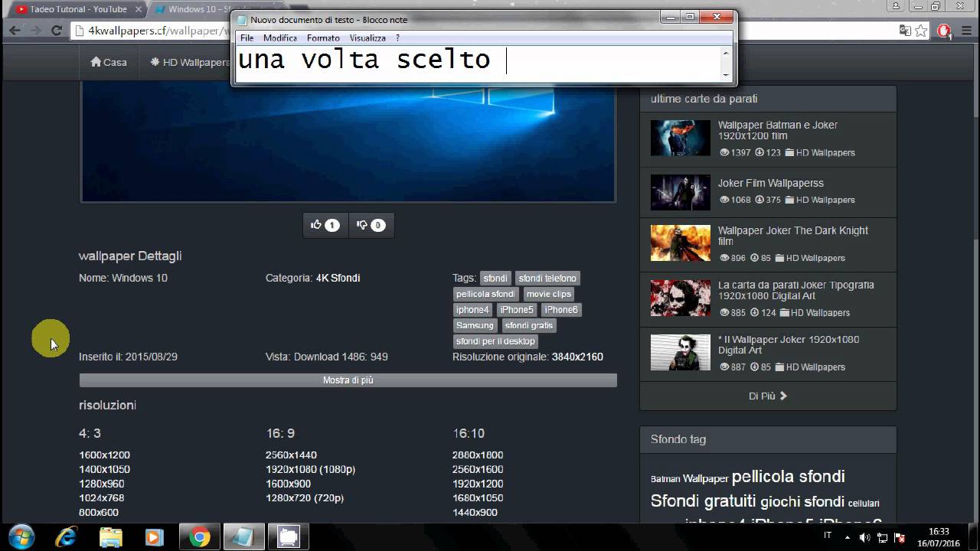Click 'Di Più' more link
Image resolution: width=980 pixels, height=551 pixels.
click(768, 396)
